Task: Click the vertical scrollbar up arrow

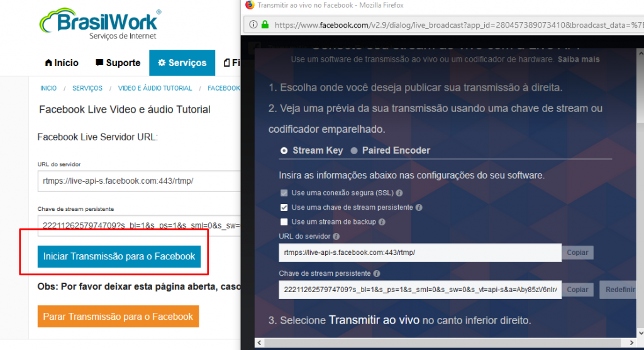Action: (x=641, y=53)
